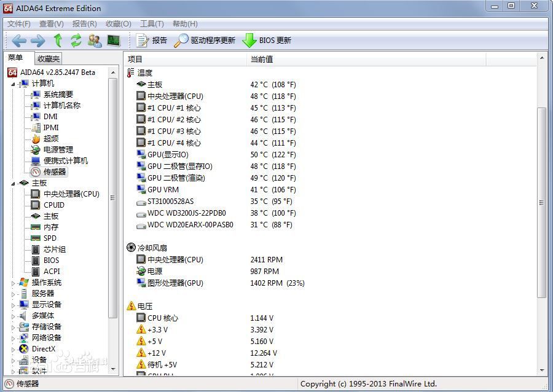Select the 图形处理器(GPU) fan speed row
This screenshot has width=553, height=392.
click(221, 283)
